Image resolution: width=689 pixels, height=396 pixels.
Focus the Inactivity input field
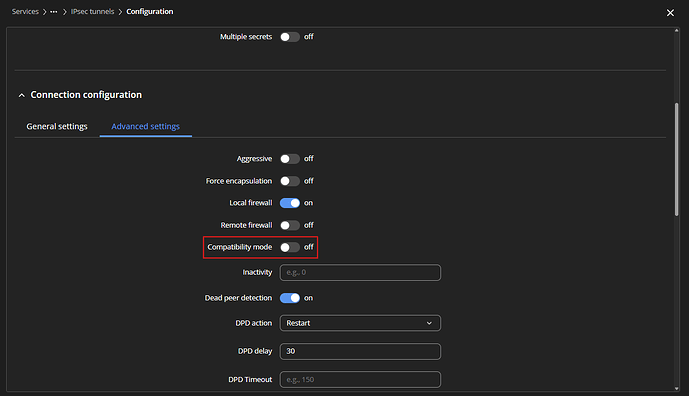pyautogui.click(x=360, y=272)
